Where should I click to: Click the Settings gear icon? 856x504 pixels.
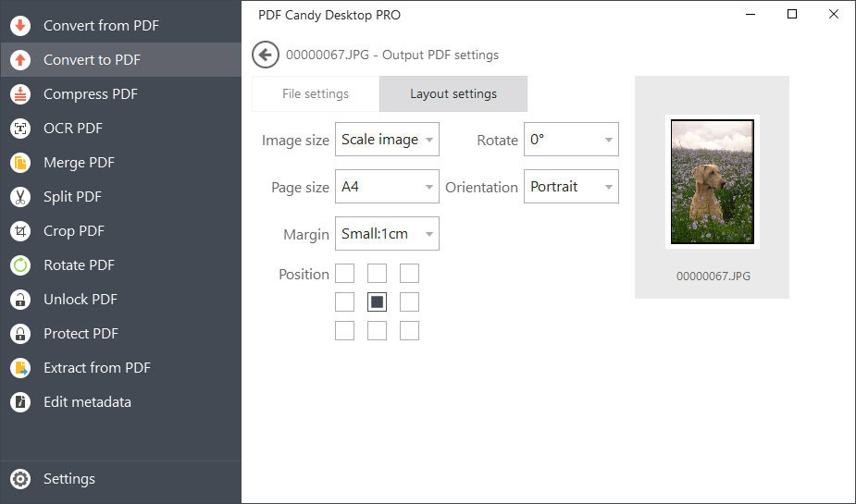click(x=20, y=479)
